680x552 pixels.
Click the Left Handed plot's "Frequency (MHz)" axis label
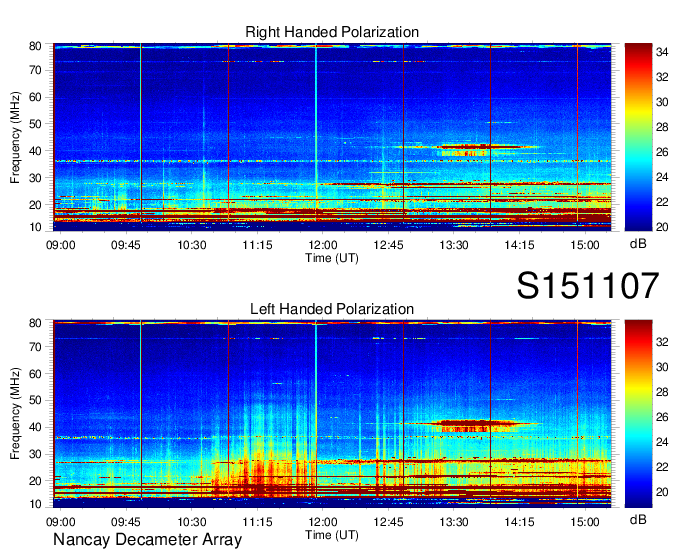coord(15,414)
